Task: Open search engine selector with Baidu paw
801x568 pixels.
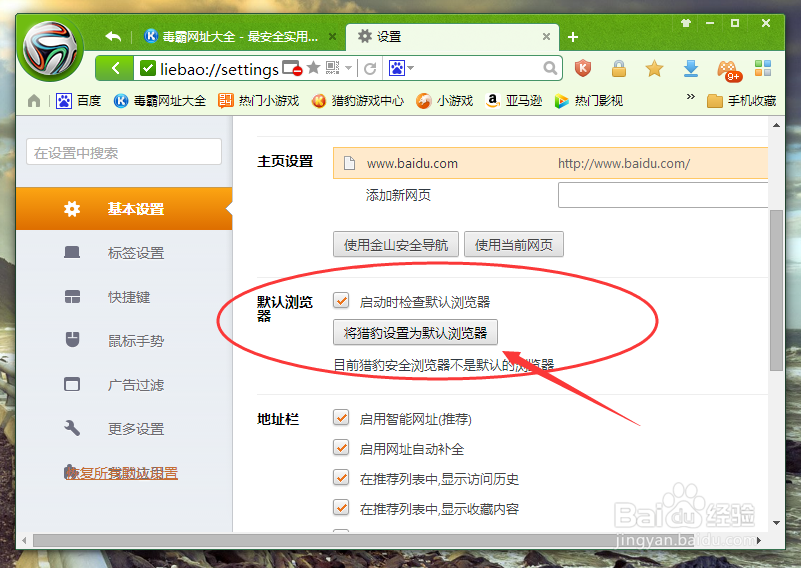Action: [x=401, y=68]
